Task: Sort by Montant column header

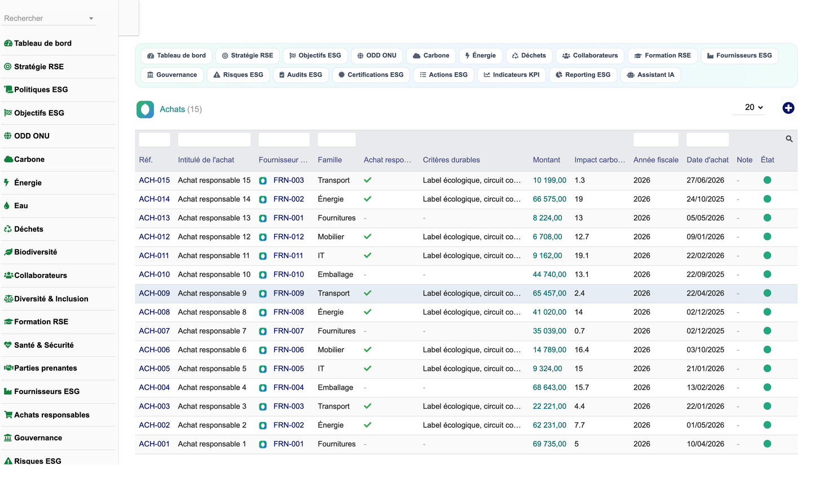Action: [547, 160]
